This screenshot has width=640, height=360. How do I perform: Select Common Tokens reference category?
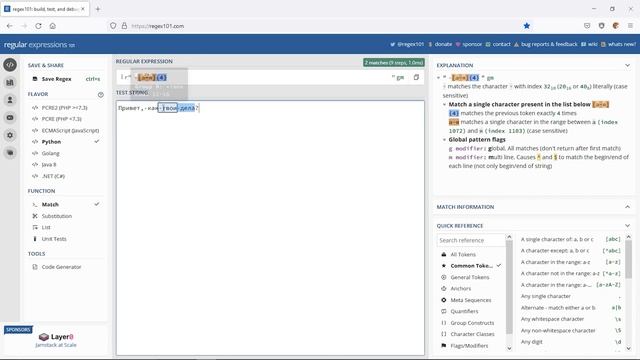pos(472,266)
